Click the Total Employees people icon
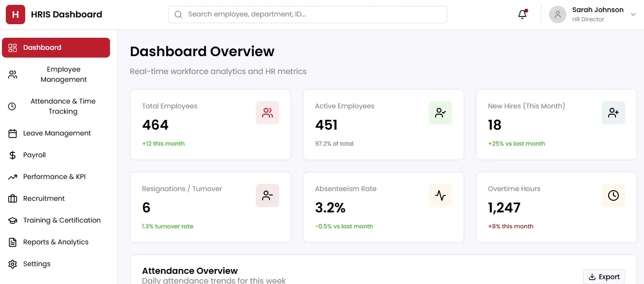This screenshot has height=284, width=644. 267,113
